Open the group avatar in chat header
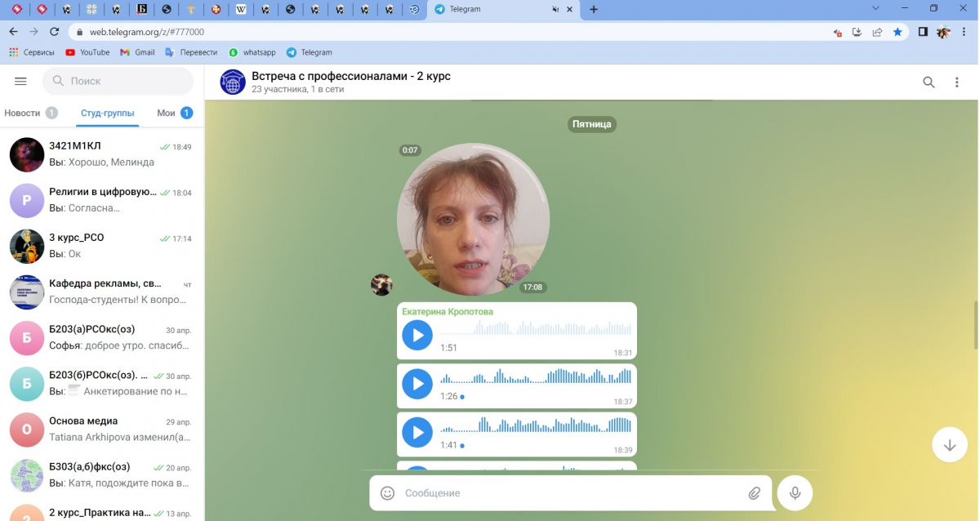 [x=233, y=82]
